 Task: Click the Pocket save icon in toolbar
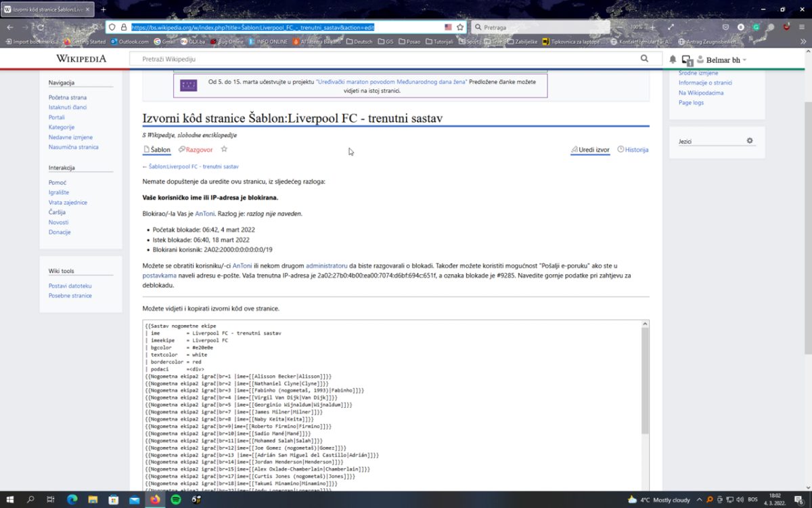(725, 27)
